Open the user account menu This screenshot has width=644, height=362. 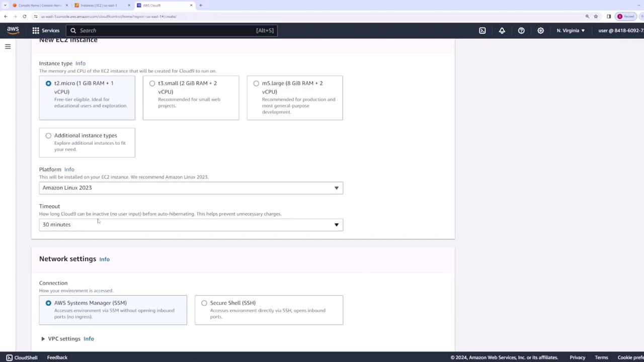[x=621, y=31]
